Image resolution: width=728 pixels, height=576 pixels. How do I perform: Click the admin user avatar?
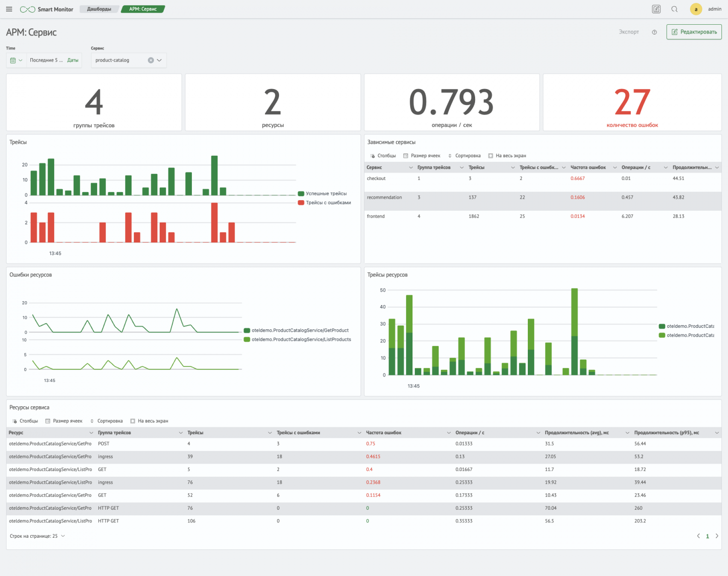click(x=696, y=9)
